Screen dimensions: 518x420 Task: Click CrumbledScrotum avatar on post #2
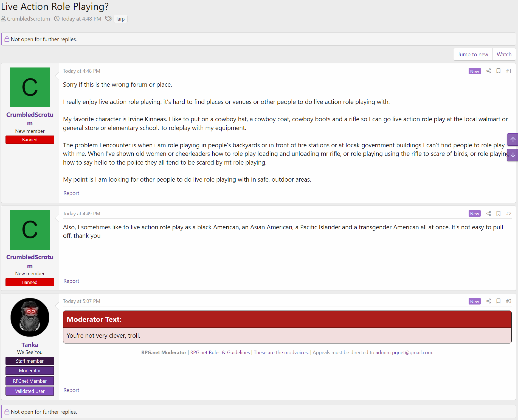click(x=30, y=230)
